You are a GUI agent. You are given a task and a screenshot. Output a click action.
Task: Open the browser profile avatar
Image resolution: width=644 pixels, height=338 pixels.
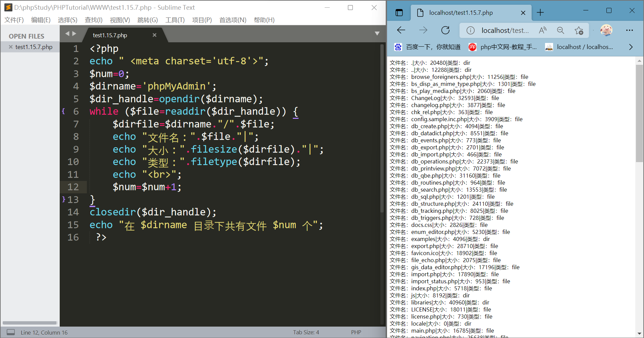(x=606, y=30)
